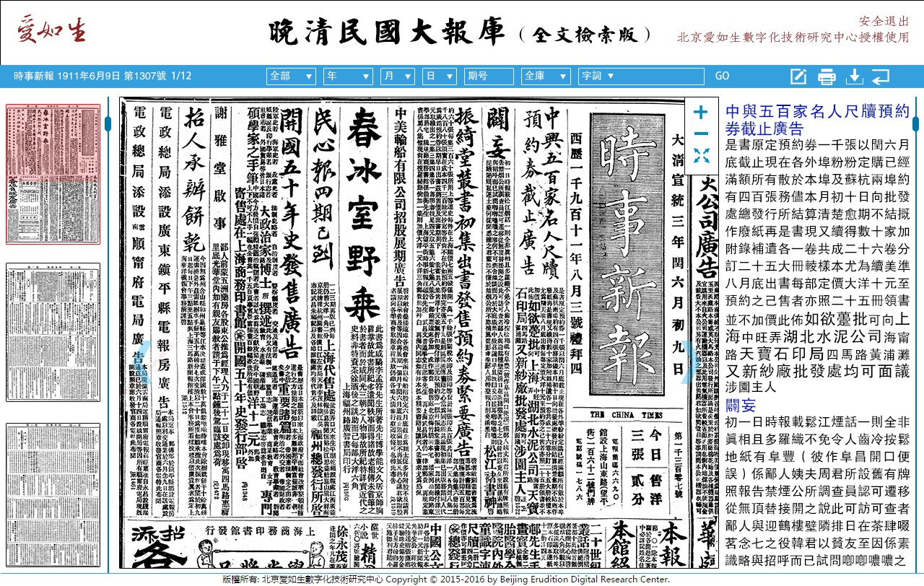Click the return/back arrow icon in the toolbar
Screen dimensions: 924x586
881,76
